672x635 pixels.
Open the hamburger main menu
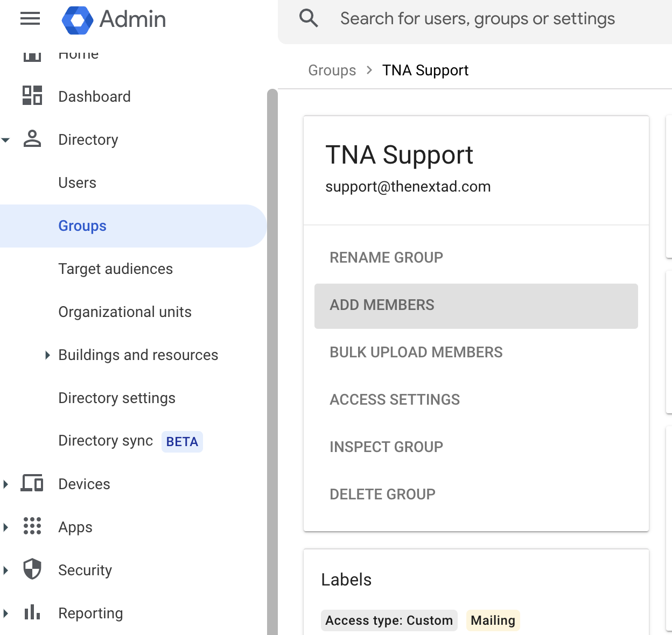tap(30, 19)
